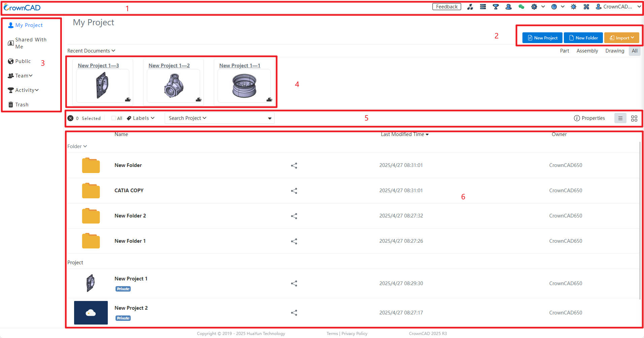Toggle the sun brightness theme icon
This screenshot has width=644, height=338.
(574, 7)
